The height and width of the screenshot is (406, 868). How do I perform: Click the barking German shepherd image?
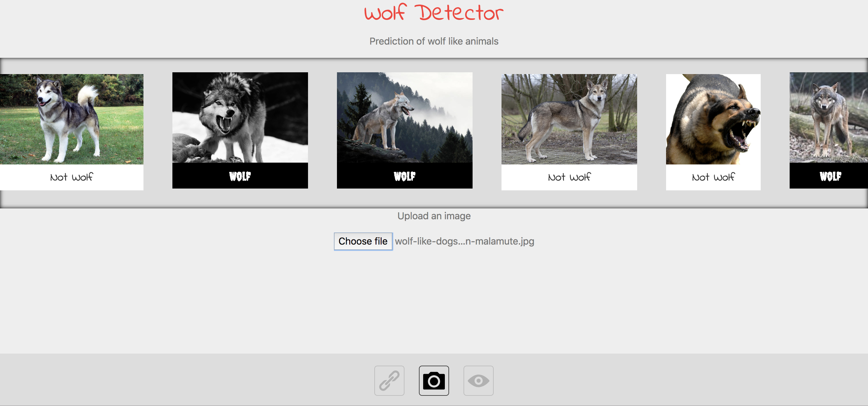click(713, 119)
